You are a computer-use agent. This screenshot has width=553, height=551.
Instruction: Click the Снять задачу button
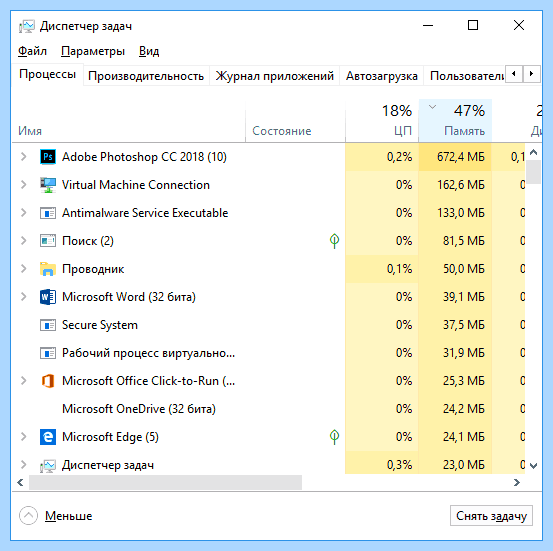point(491,516)
